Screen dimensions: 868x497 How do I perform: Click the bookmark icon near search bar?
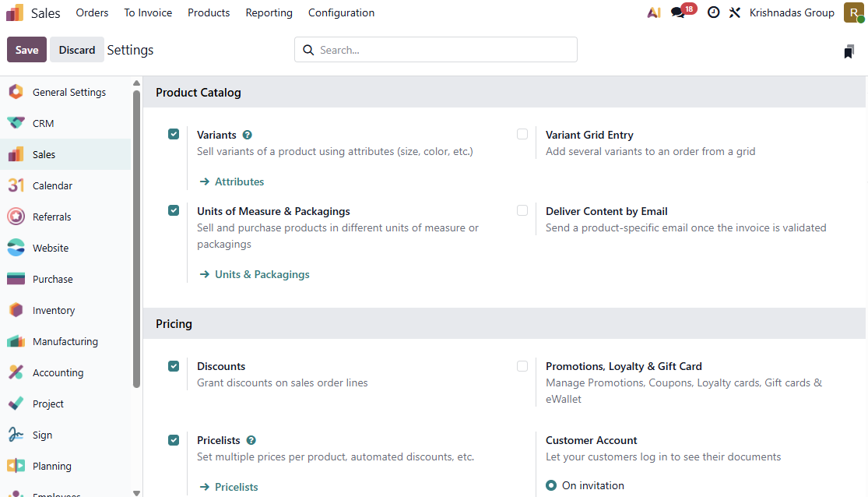[x=849, y=51]
